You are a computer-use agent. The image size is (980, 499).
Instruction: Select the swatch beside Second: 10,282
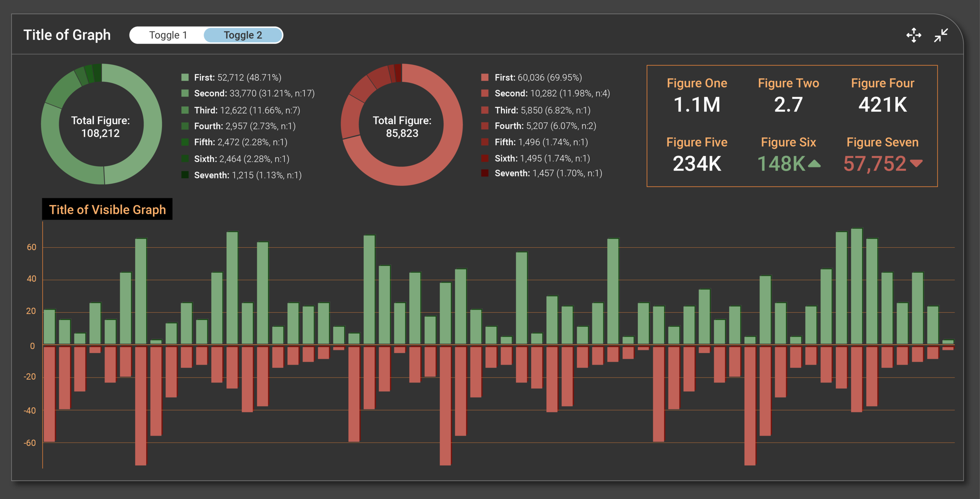click(485, 93)
